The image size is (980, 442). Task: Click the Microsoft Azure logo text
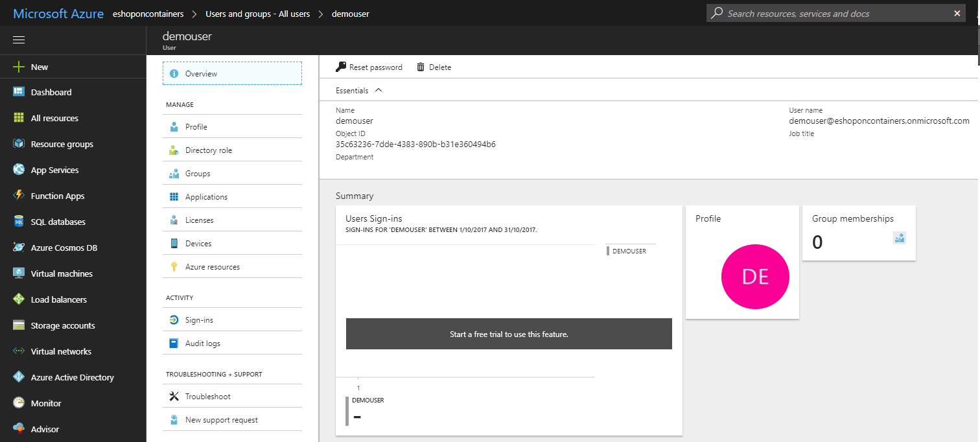(58, 14)
